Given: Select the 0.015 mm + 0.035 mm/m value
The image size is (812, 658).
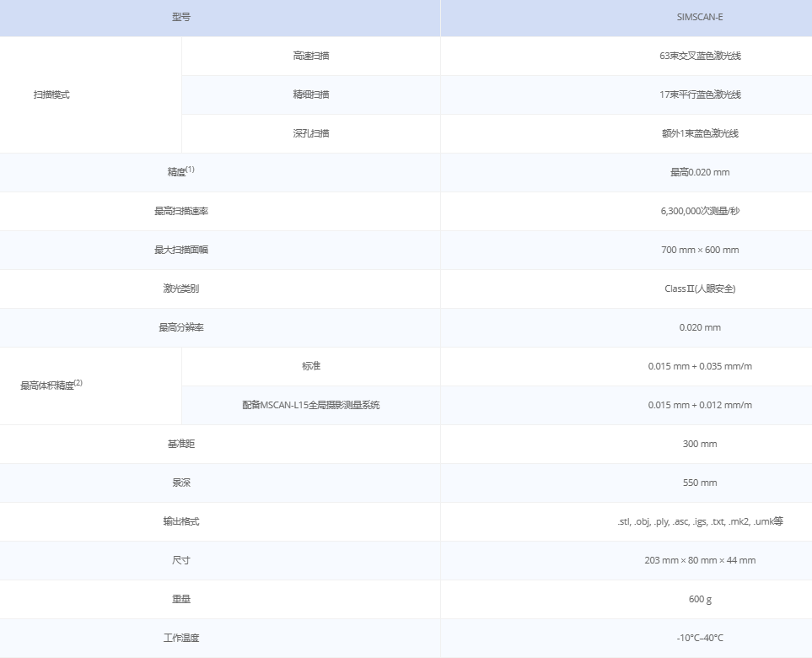Looking at the screenshot, I should [699, 366].
